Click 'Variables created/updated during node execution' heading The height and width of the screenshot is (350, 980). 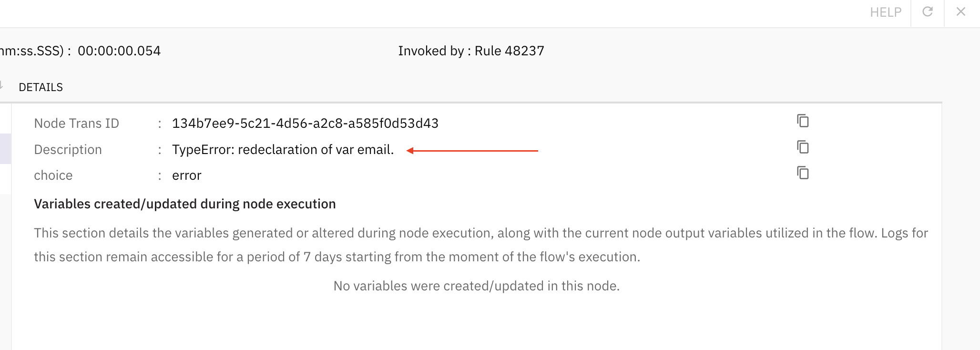184,204
